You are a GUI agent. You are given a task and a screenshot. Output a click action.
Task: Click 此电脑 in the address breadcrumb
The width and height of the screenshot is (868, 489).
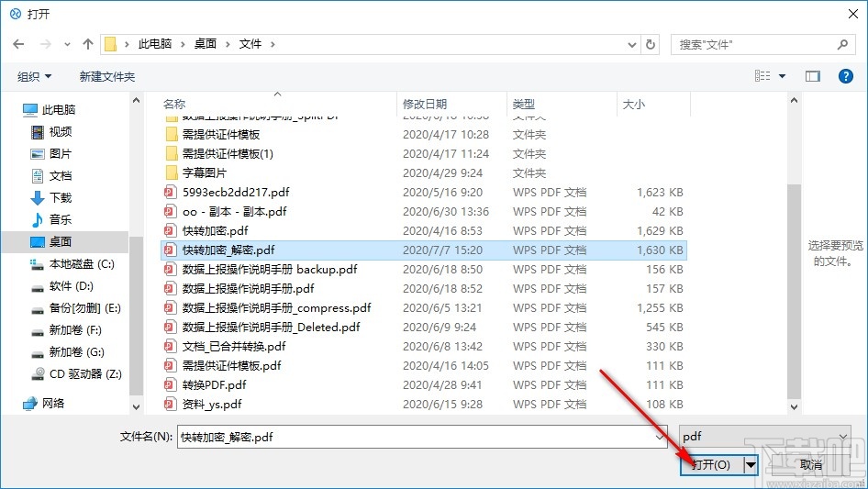(x=155, y=44)
